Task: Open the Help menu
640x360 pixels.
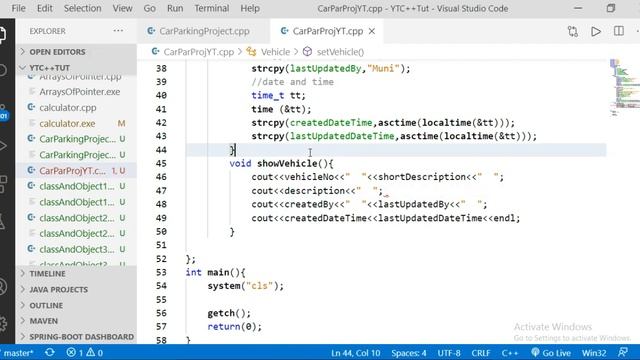Action: click(250, 8)
